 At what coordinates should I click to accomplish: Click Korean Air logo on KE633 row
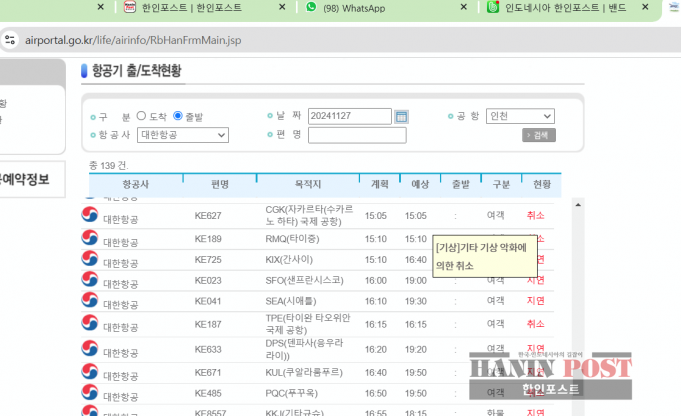(89, 350)
